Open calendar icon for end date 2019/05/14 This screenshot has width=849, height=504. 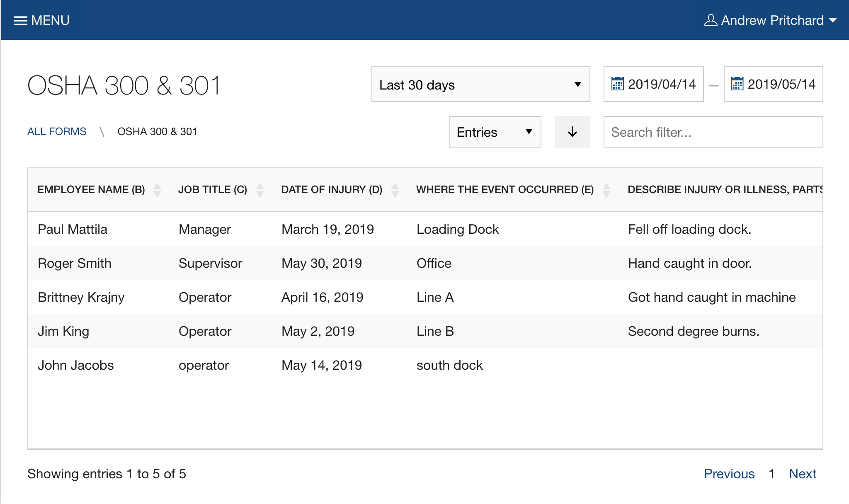(x=737, y=84)
